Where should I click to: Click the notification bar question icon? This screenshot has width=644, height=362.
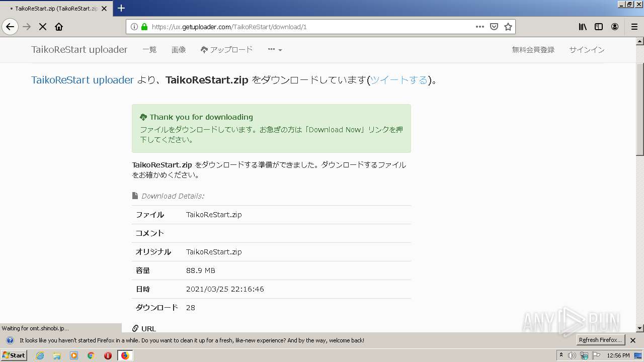click(x=10, y=340)
